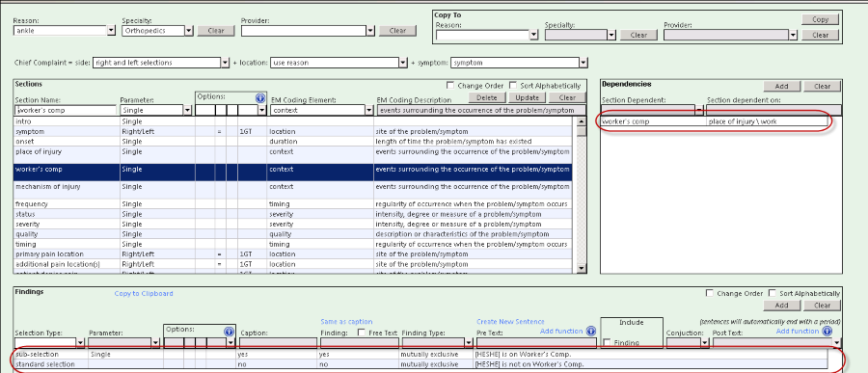
Task: Open the Specialty dropdown showing Orthopedics
Action: pyautogui.click(x=189, y=31)
